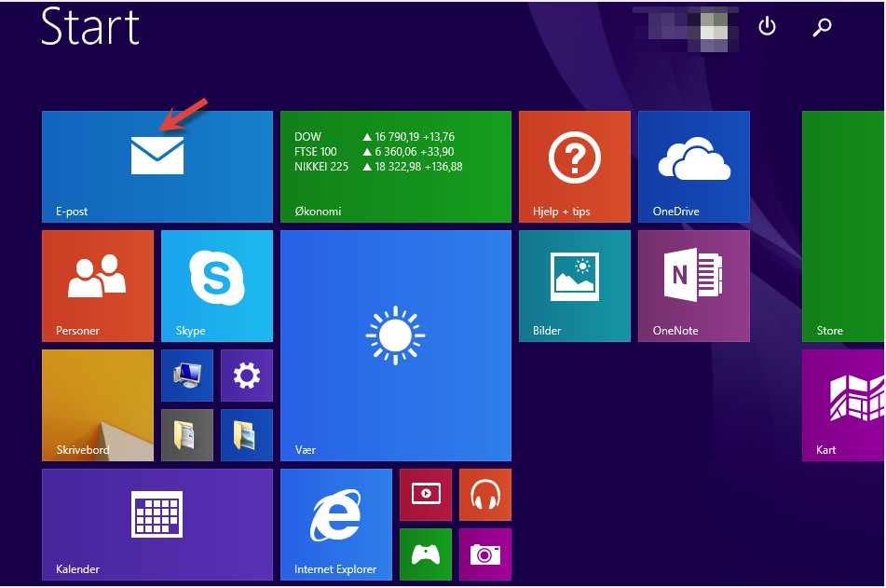Image resolution: width=886 pixels, height=588 pixels.
Task: Launch Internet Explorer from its tile
Action: pyautogui.click(x=336, y=525)
